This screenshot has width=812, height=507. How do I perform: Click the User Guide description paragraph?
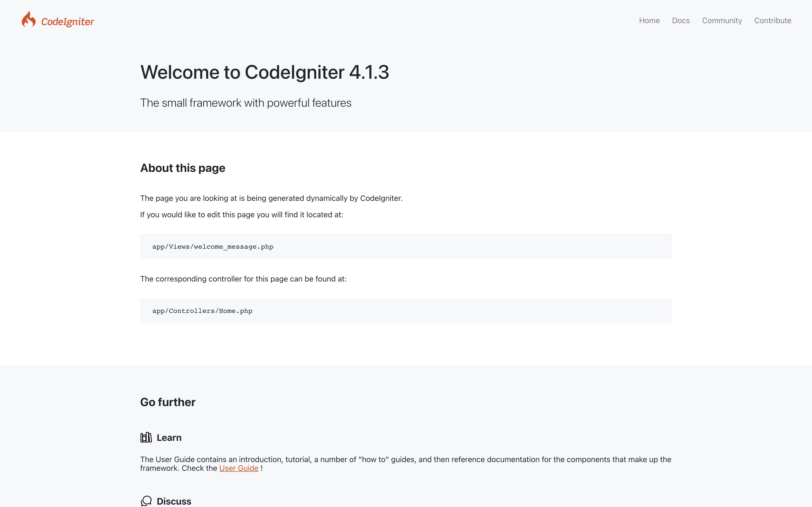(405, 460)
